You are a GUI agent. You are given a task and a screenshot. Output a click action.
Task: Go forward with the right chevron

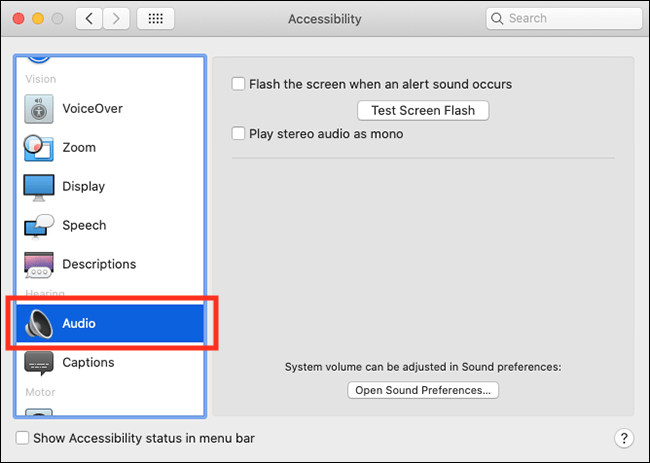(116, 19)
